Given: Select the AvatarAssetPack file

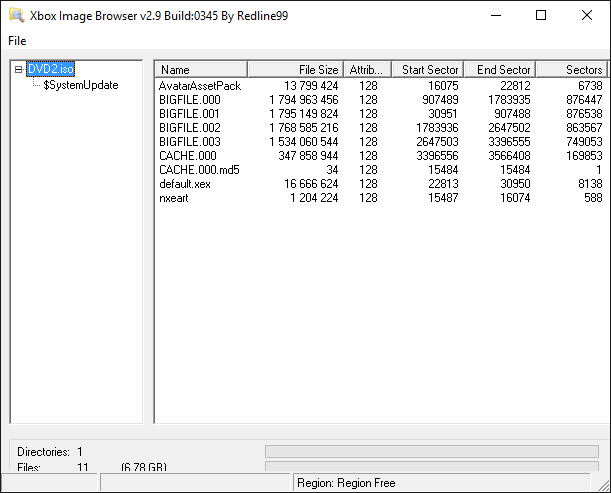Looking at the screenshot, I should [200, 85].
